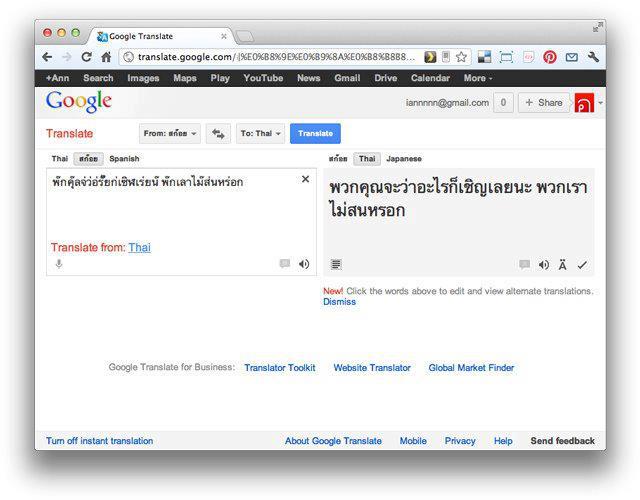
Task: Open Drive in the Google bar
Action: coord(386,78)
